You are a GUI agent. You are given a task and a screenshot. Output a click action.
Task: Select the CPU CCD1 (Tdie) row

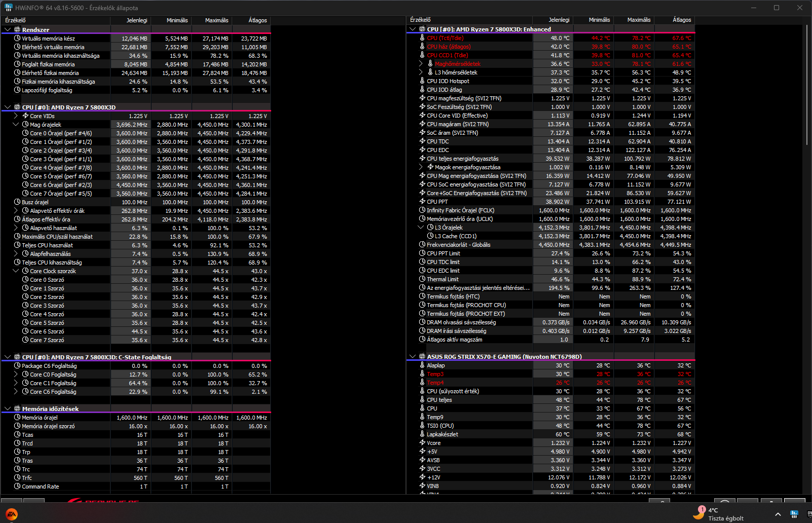tap(550, 55)
